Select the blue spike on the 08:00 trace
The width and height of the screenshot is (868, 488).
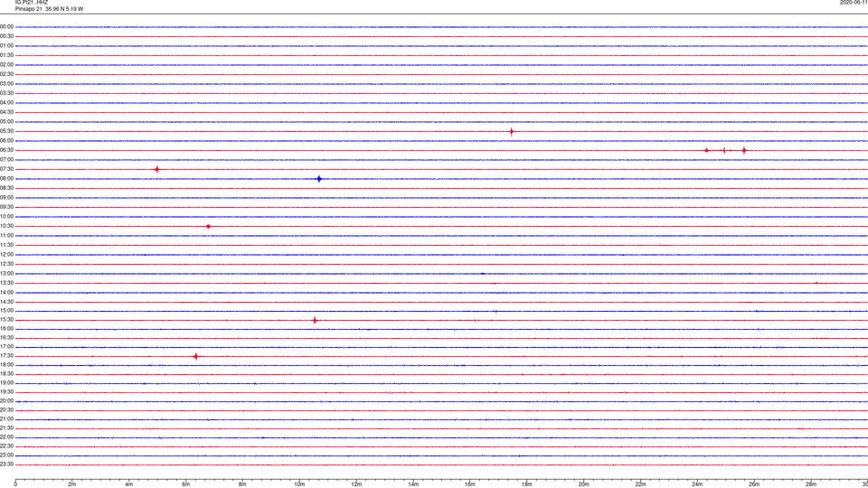(319, 179)
